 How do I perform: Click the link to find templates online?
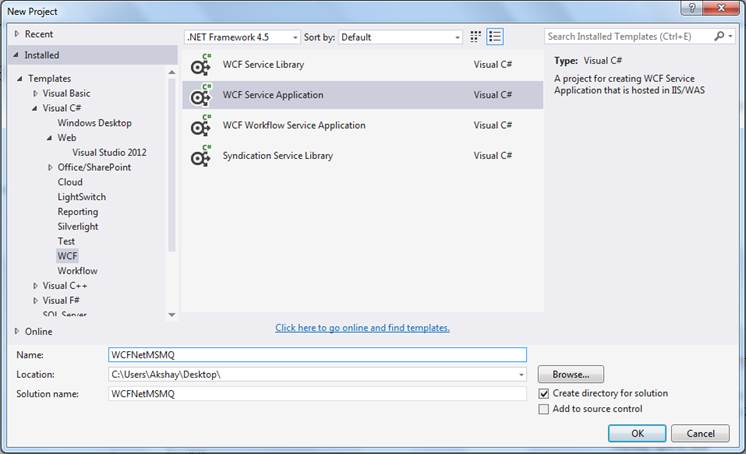click(x=362, y=328)
